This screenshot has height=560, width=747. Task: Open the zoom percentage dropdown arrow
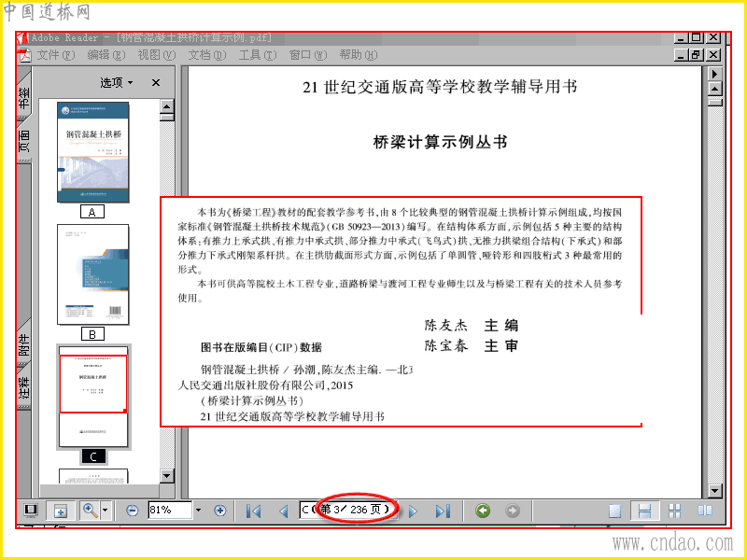coord(199,511)
